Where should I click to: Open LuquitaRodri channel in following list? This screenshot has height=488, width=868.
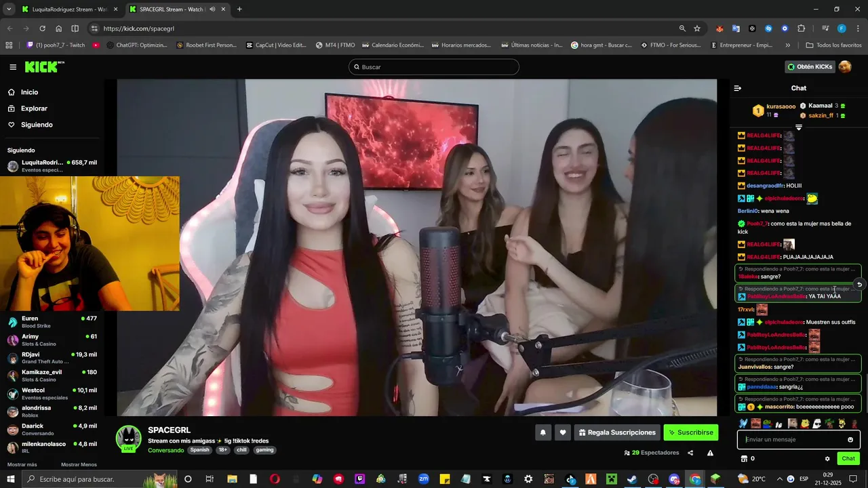(x=52, y=166)
